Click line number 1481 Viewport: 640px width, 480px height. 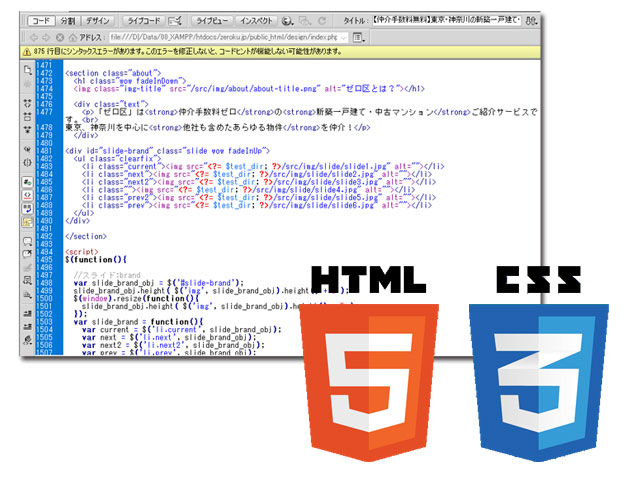[44, 151]
